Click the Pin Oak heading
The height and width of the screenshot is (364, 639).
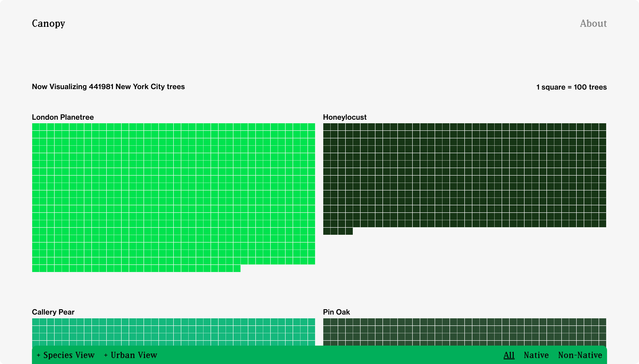(336, 312)
